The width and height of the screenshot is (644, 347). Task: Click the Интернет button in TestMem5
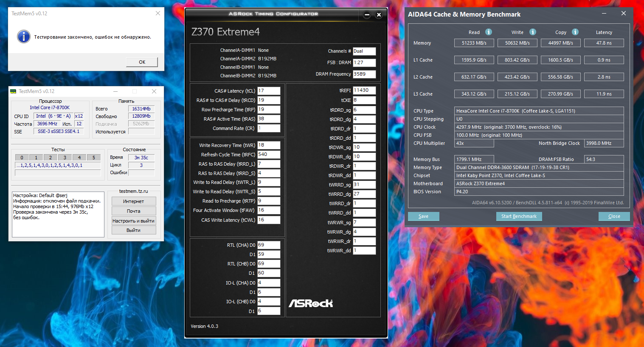(x=134, y=201)
